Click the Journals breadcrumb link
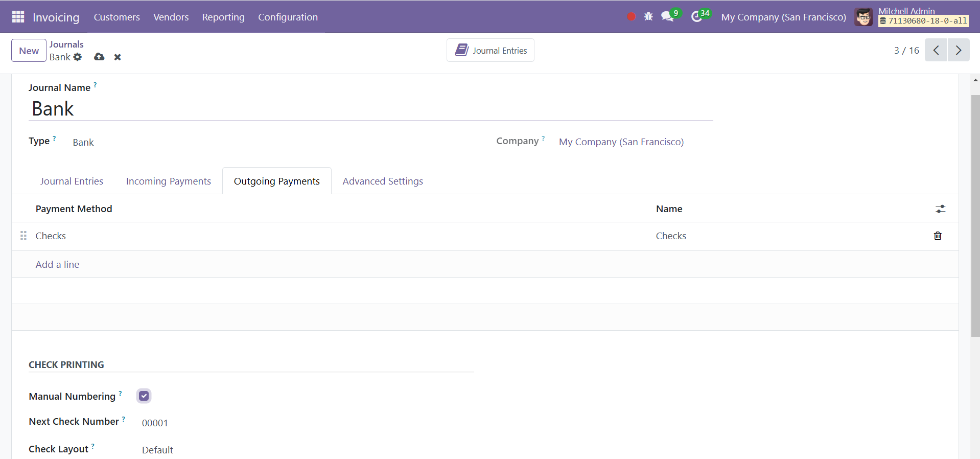 66,44
